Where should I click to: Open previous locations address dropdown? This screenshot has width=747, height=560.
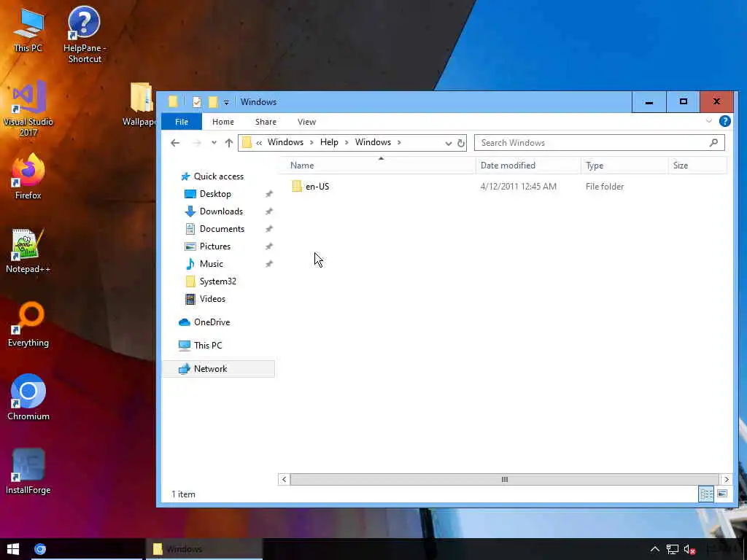click(449, 143)
